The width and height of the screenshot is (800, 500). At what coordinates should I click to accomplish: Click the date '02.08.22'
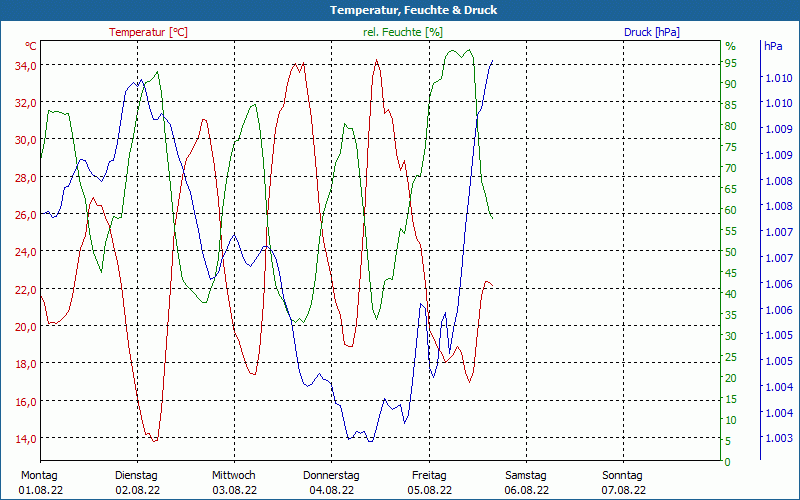137,490
